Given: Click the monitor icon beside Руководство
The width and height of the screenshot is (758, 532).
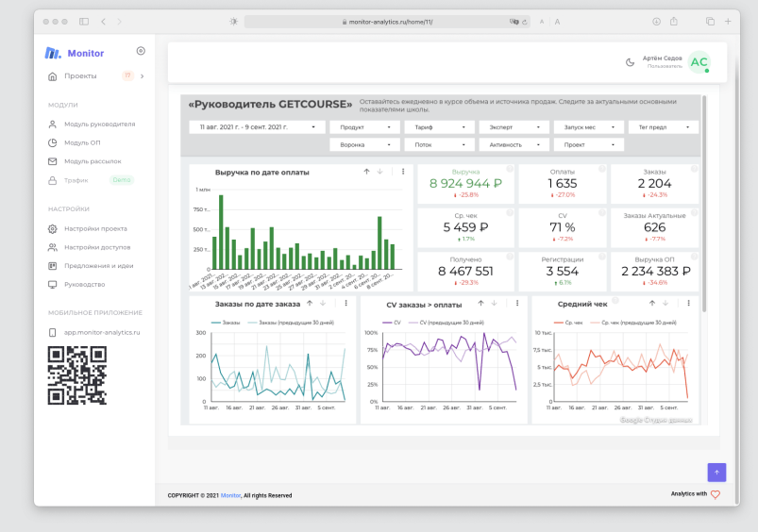Looking at the screenshot, I should (53, 284).
